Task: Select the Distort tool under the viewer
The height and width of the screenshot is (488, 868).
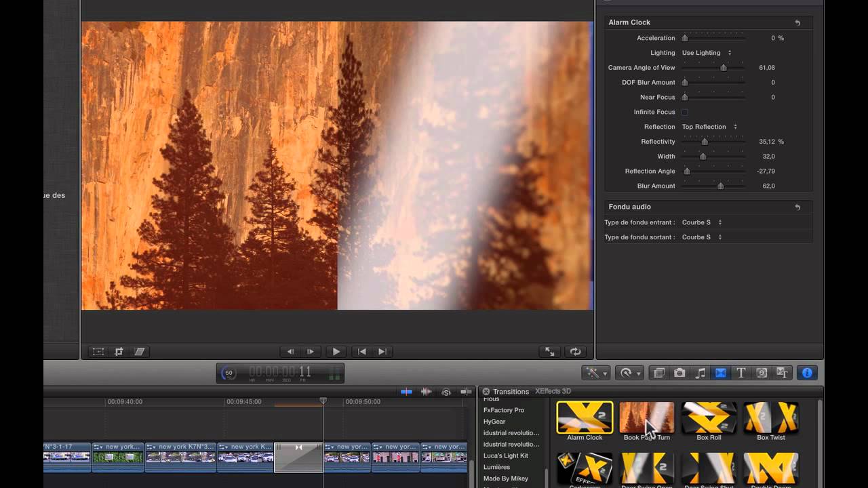Action: tap(140, 352)
